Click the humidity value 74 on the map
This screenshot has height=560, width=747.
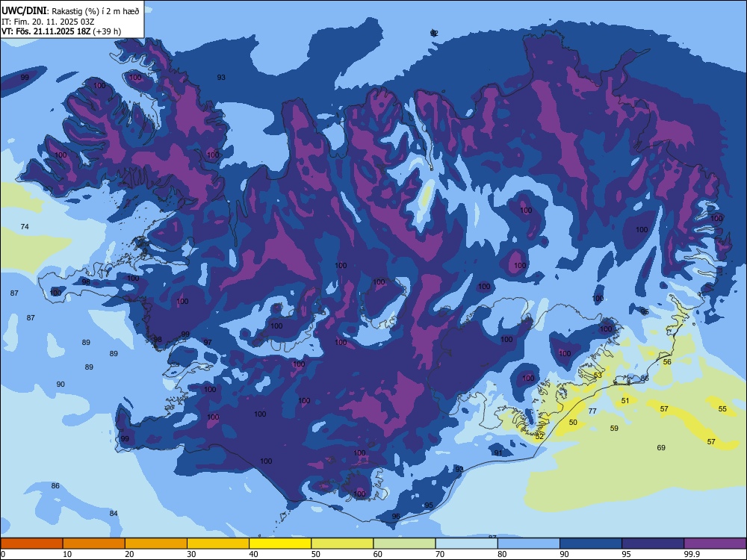pos(25,227)
